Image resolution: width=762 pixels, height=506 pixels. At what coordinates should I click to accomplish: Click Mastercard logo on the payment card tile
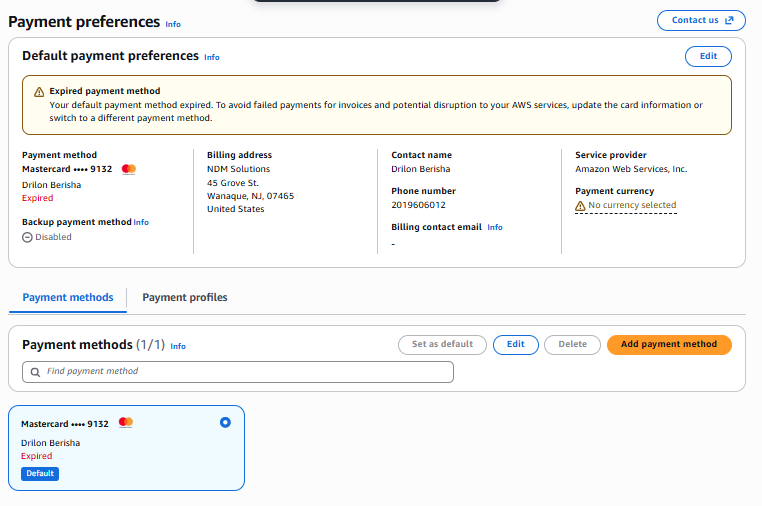[x=126, y=422]
